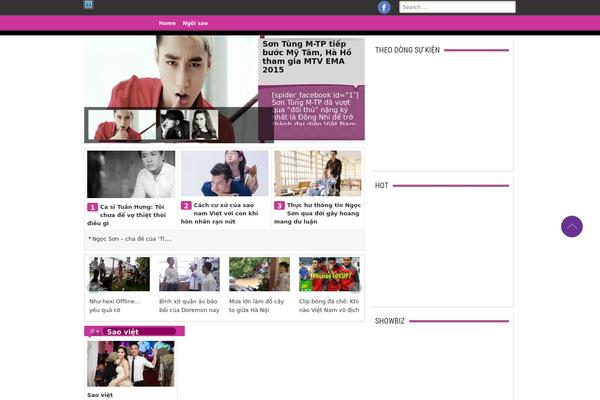Open the image of girl riding on father's back
This screenshot has height=400, width=600.
(225, 173)
